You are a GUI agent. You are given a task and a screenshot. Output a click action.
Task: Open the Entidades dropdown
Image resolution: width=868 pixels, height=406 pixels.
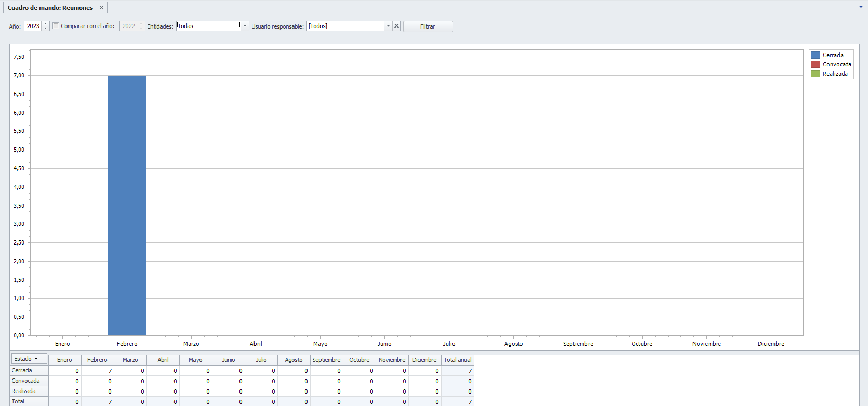245,26
